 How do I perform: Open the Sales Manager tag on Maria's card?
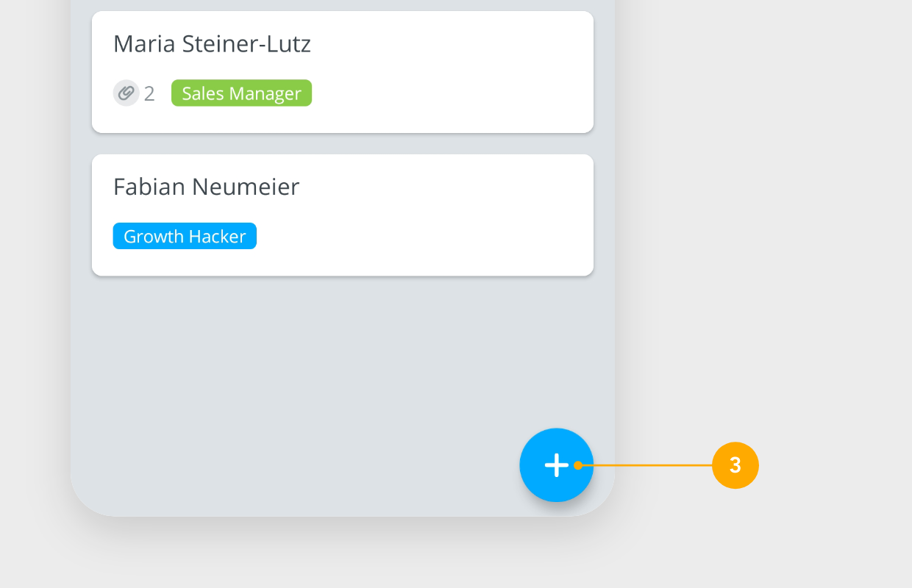pyautogui.click(x=241, y=93)
